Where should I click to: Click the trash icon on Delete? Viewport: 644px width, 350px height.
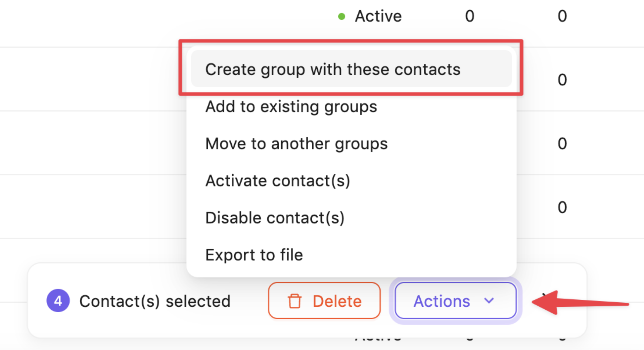[294, 301]
